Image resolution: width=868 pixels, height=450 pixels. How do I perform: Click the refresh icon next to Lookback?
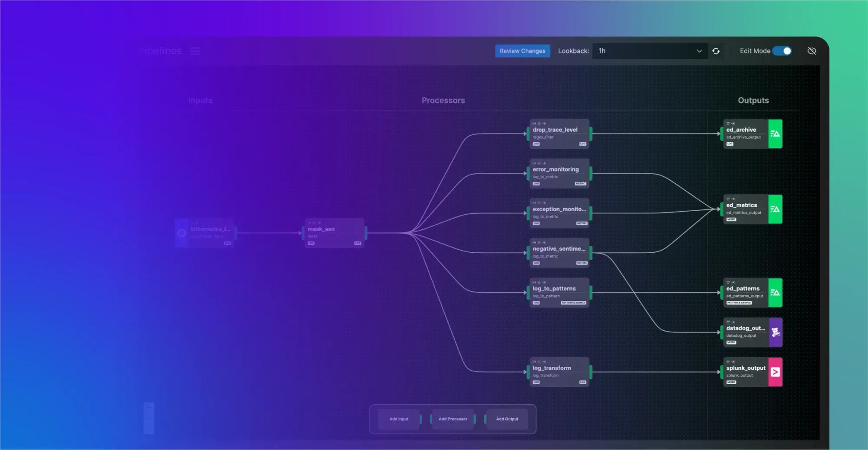click(716, 51)
